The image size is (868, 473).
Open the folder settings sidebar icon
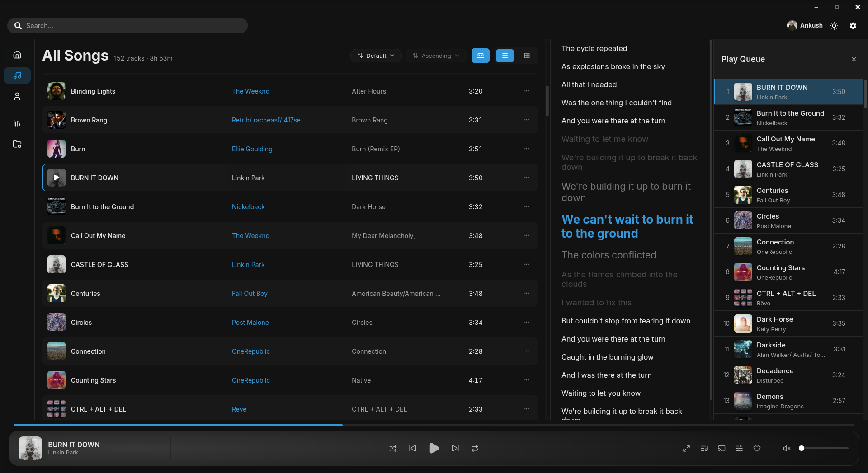pos(17,144)
